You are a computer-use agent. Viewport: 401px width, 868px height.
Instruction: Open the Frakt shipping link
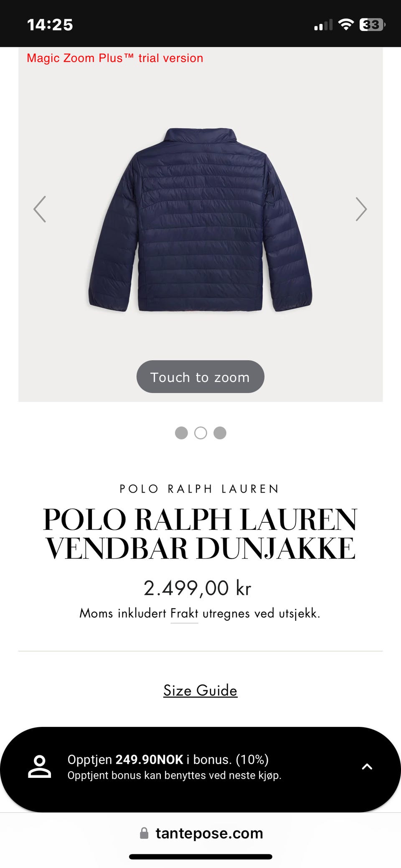coord(184,613)
